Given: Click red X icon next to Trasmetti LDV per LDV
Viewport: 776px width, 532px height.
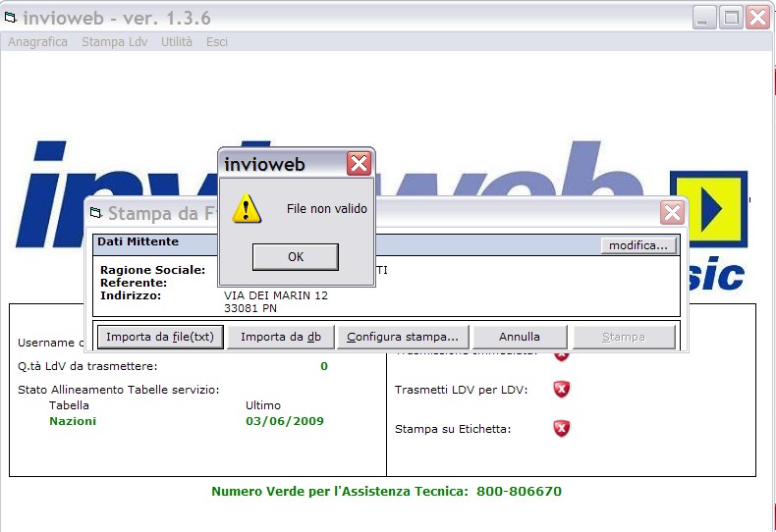Looking at the screenshot, I should (x=561, y=390).
